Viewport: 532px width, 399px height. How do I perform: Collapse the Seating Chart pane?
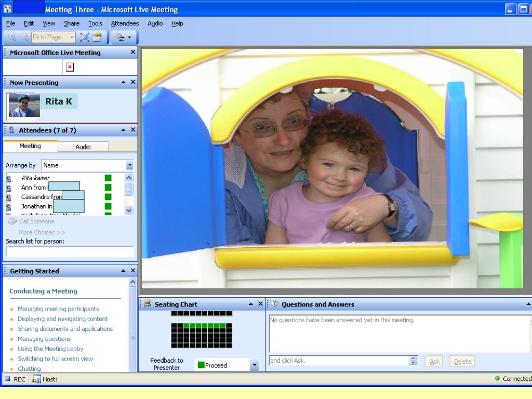tap(251, 304)
